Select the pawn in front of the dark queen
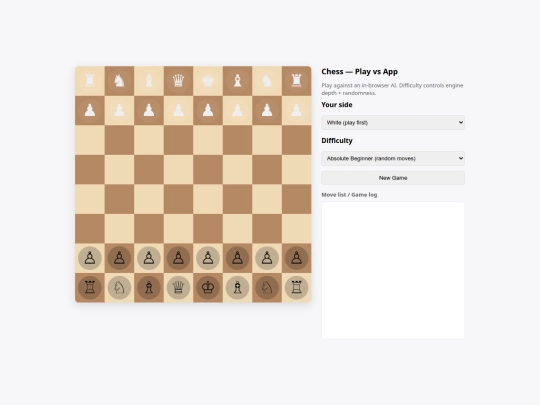Image resolution: width=540 pixels, height=405 pixels. click(x=178, y=258)
